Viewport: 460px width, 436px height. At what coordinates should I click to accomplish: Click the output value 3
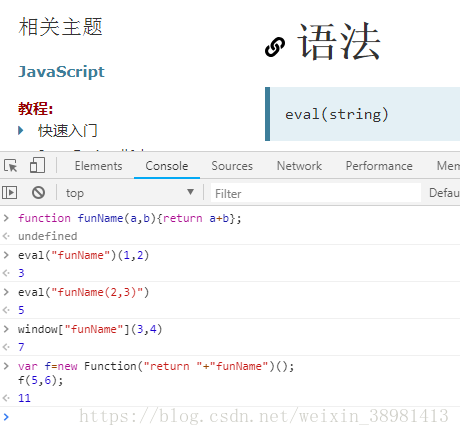tap(21, 273)
